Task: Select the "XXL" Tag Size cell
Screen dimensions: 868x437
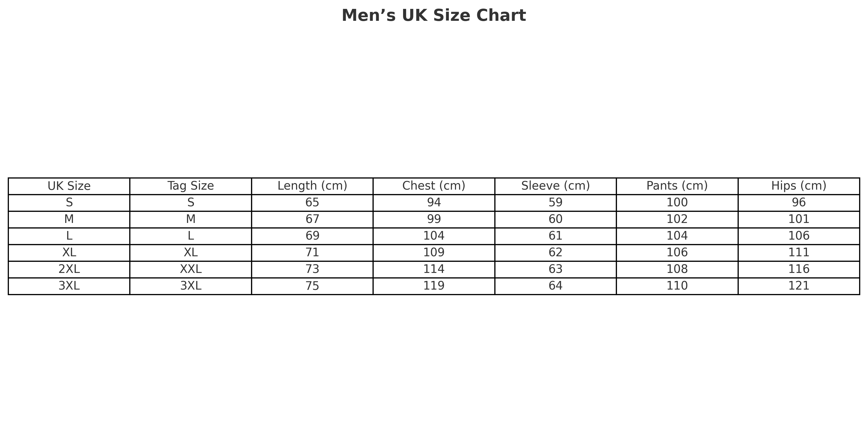Action: pyautogui.click(x=191, y=269)
